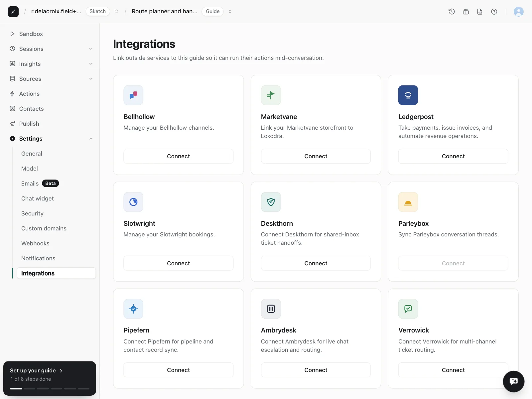
Task: Open the gift icon in the header
Action: pyautogui.click(x=466, y=12)
